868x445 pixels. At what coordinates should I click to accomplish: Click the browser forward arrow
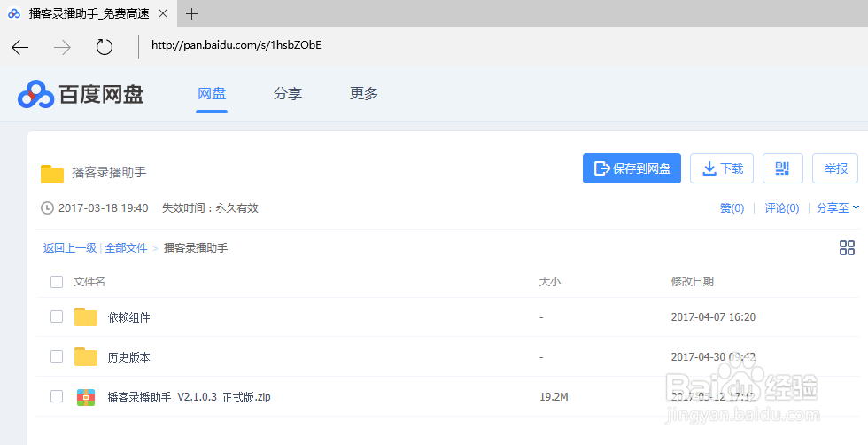62,48
